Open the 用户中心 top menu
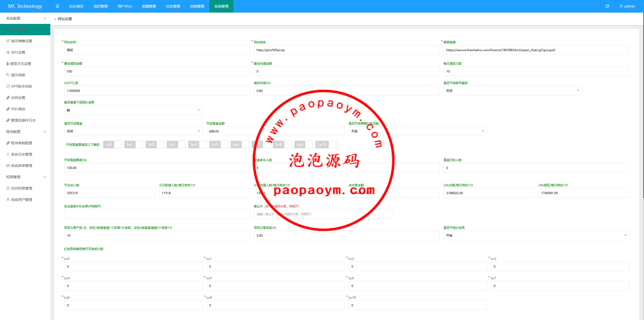The image size is (644, 320). click(x=125, y=6)
